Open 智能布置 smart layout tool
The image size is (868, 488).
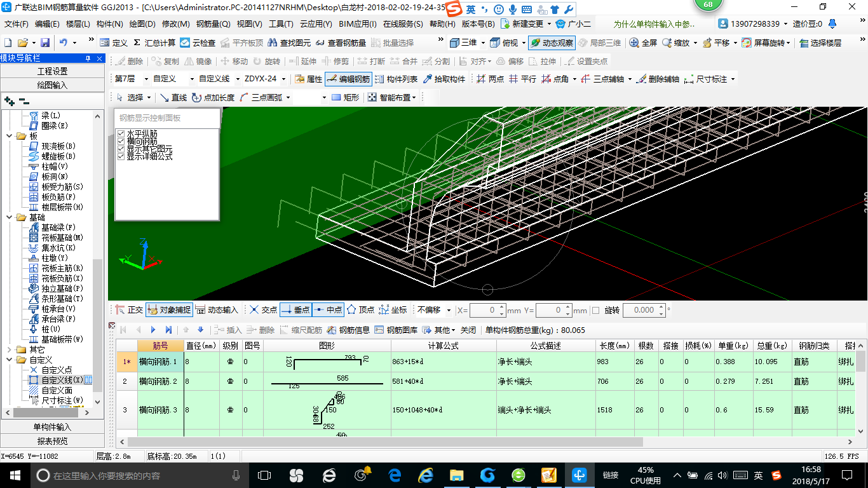[391, 97]
